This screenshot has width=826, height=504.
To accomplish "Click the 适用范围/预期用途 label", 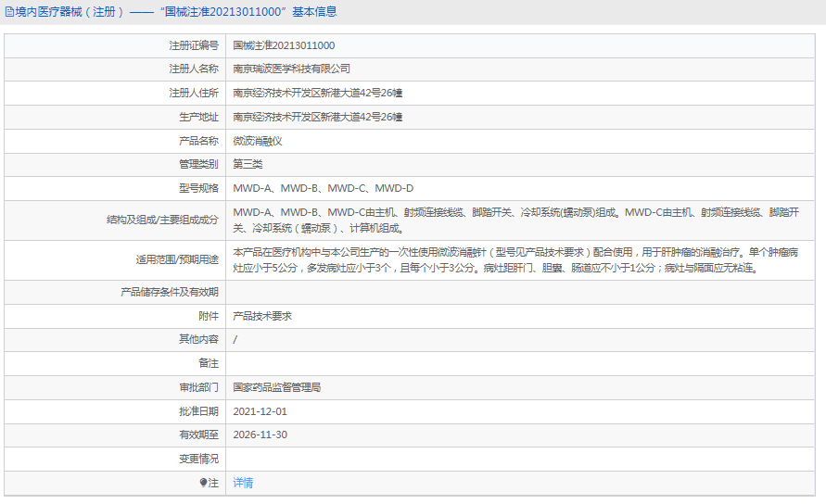I will (x=177, y=259).
